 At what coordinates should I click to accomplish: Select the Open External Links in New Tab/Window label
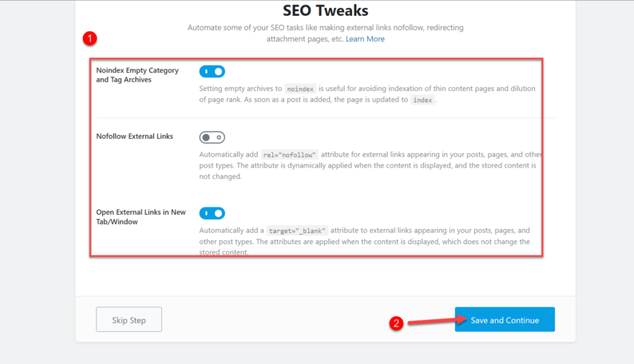[141, 216]
